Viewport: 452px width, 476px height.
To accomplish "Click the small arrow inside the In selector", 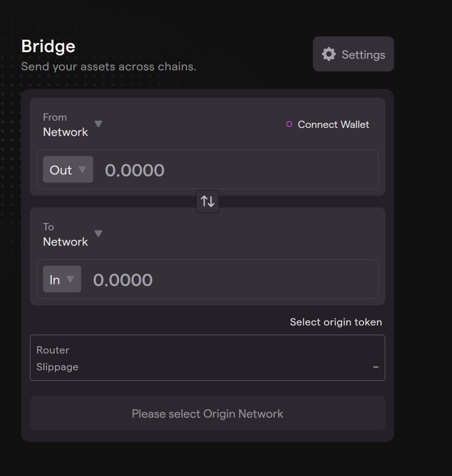I will point(70,279).
